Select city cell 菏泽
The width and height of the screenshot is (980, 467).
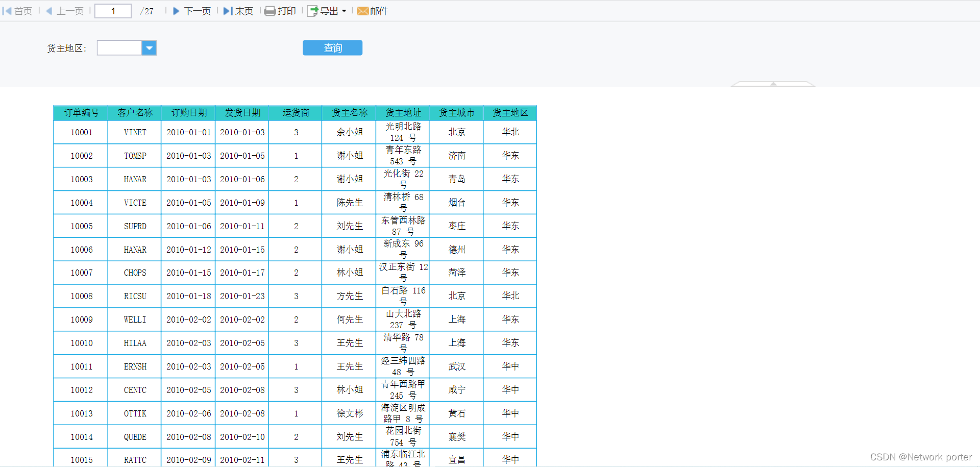tap(457, 273)
